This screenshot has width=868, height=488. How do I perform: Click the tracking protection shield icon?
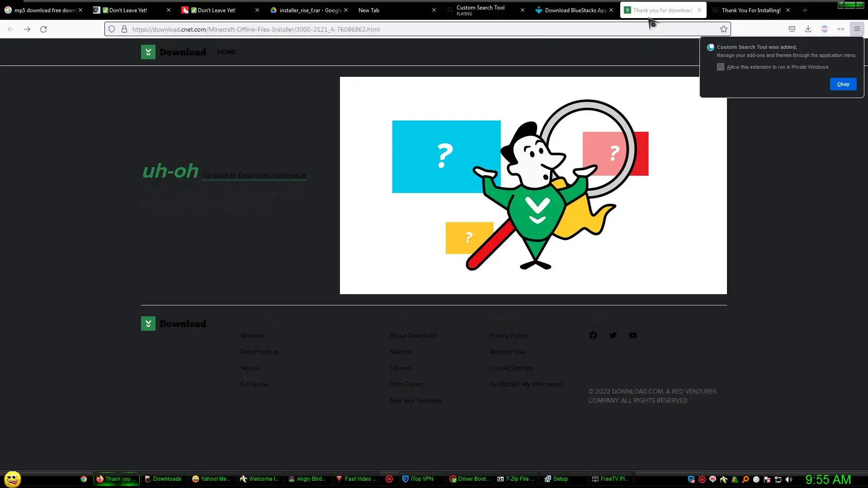pos(112,29)
